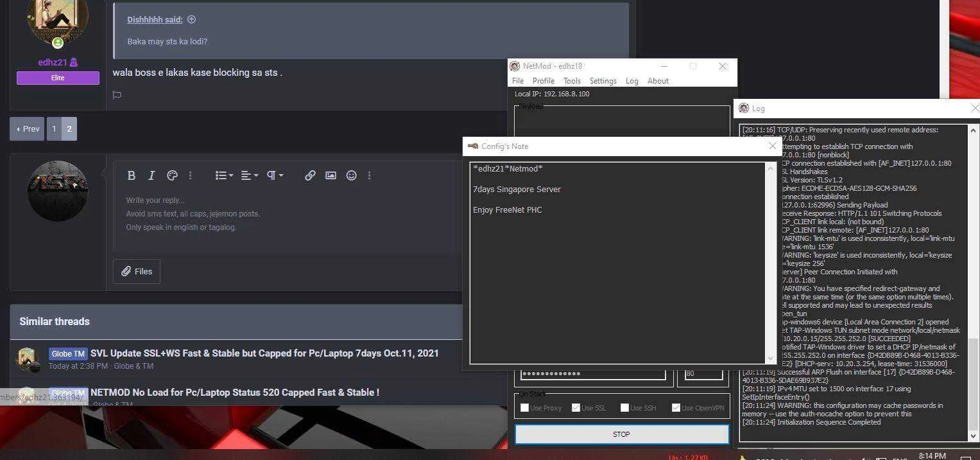Click the Log window title icon
Image resolution: width=980 pixels, height=460 pixels.
[744, 108]
